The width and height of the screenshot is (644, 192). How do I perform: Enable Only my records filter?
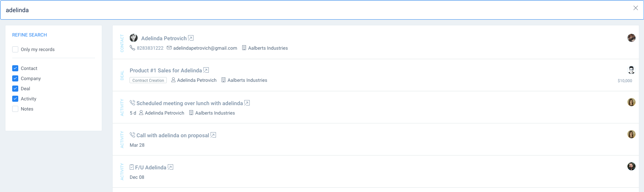pos(15,49)
